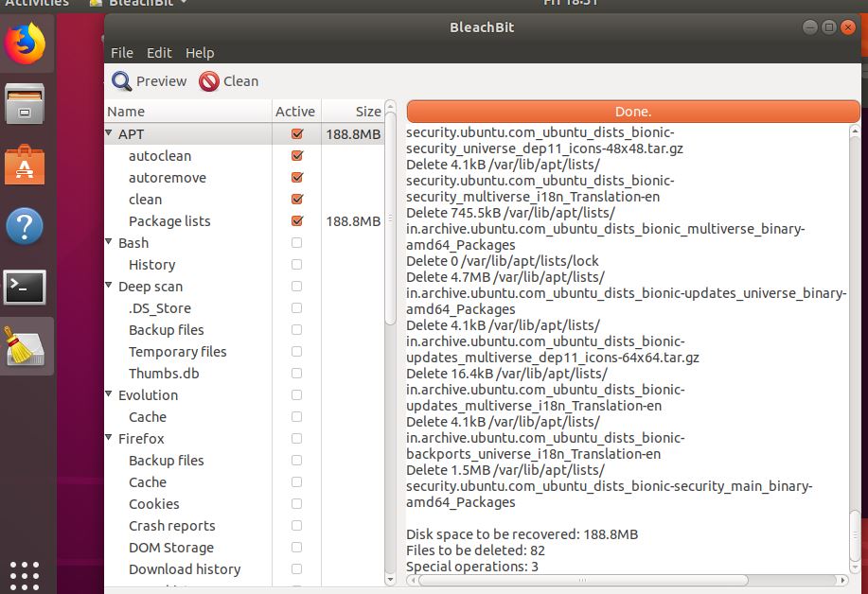Open the File menu
868x594 pixels.
(x=122, y=53)
